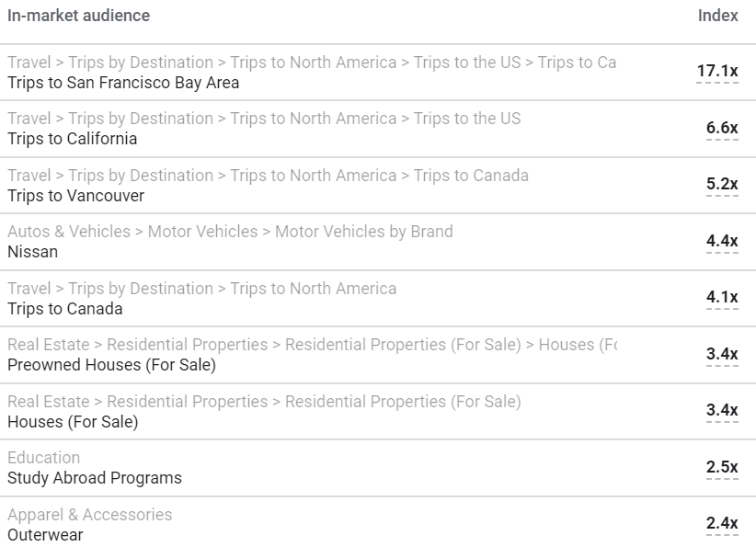The image size is (756, 547).
Task: Select Preowned Houses (For Sale) audience
Action: click(111, 365)
